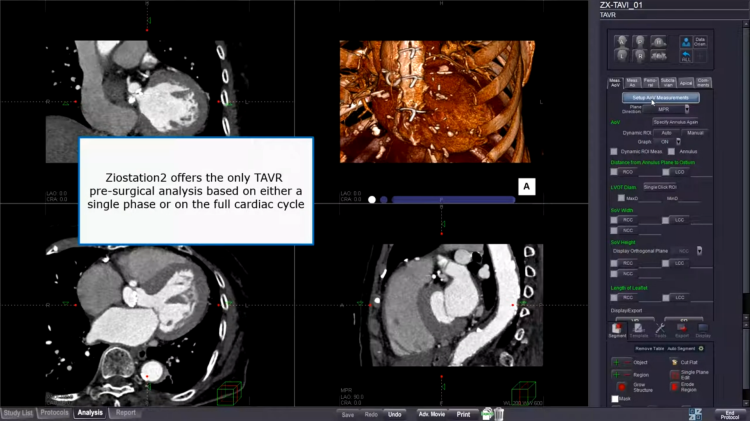Click the blue cardiac phase slider bar
Screen dimensions: 750x421
pos(453,199)
